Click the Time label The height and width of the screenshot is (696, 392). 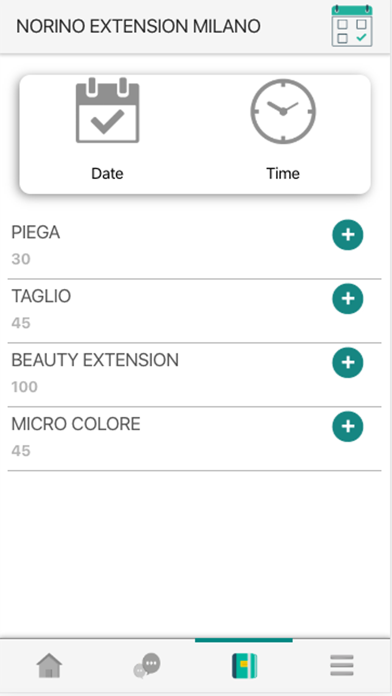tap(283, 173)
